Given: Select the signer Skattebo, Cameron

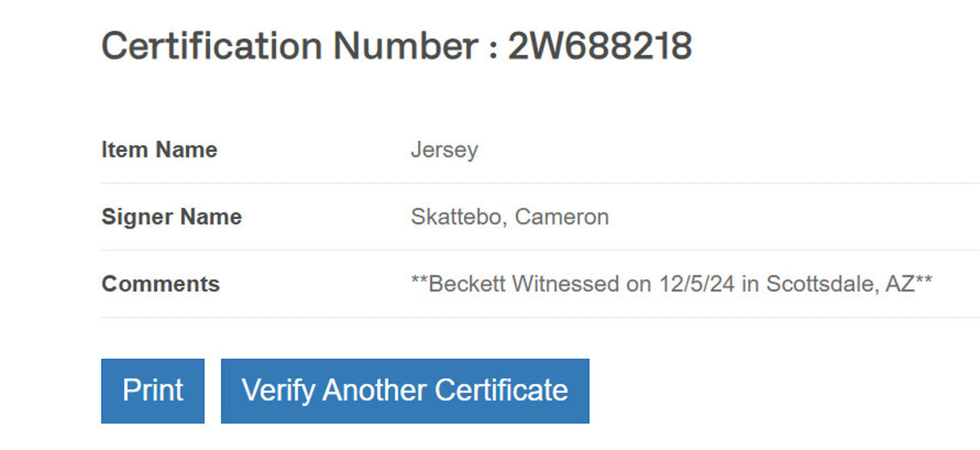Looking at the screenshot, I should (x=509, y=217).
